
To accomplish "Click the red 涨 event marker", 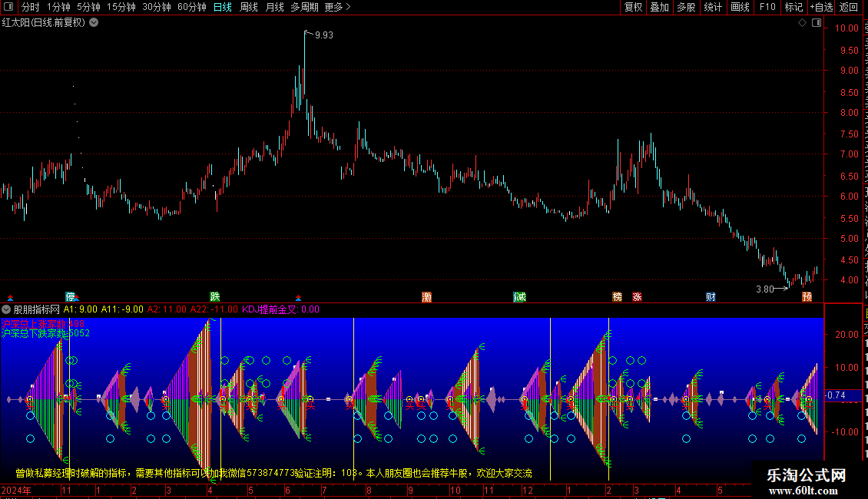I will tap(637, 296).
